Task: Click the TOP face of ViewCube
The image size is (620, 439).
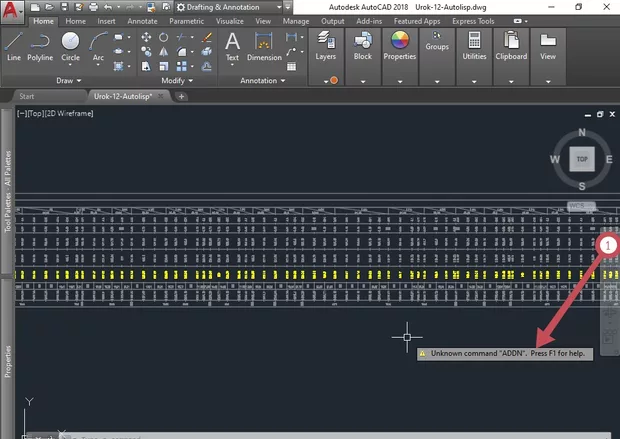Action: 581,158
